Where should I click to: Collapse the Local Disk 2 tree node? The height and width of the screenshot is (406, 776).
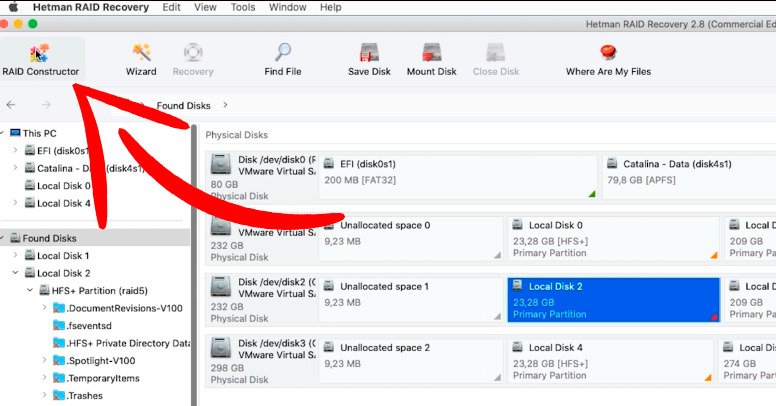(x=15, y=272)
